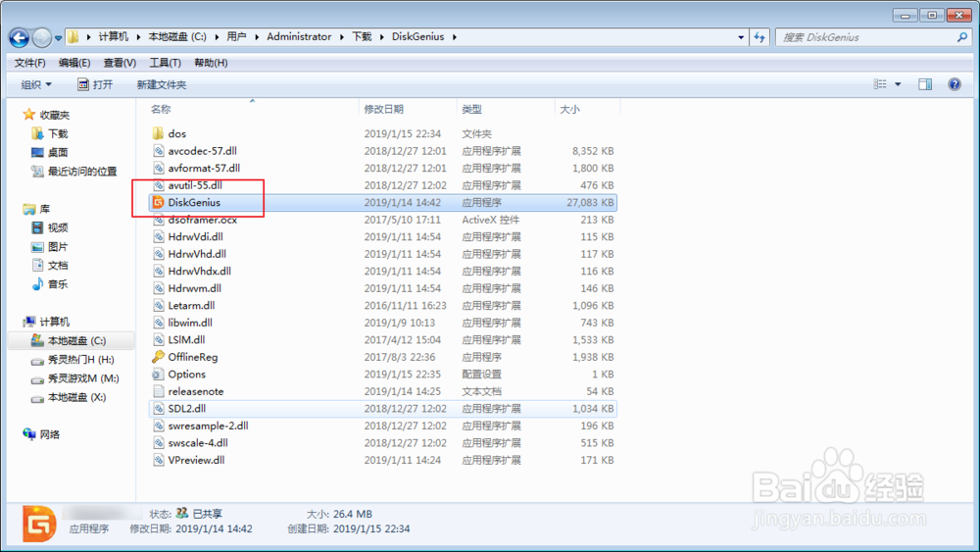The height and width of the screenshot is (552, 980).
Task: Click 用户 in the address breadcrumb
Action: click(x=236, y=37)
